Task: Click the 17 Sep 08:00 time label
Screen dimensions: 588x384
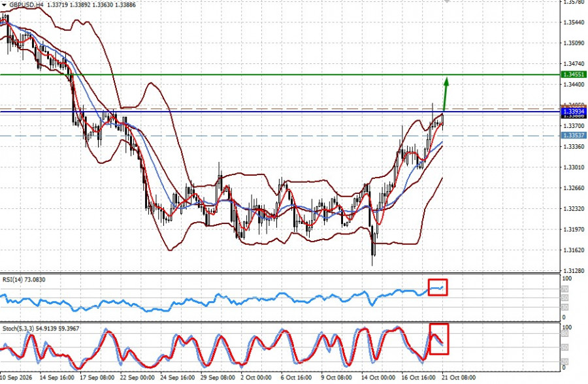Action: pyautogui.click(x=97, y=377)
